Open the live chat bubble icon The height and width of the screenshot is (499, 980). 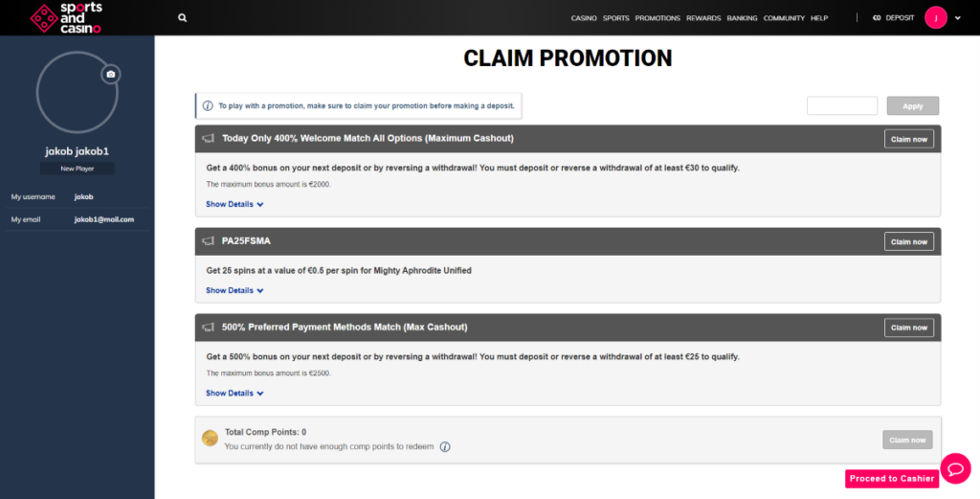[955, 468]
